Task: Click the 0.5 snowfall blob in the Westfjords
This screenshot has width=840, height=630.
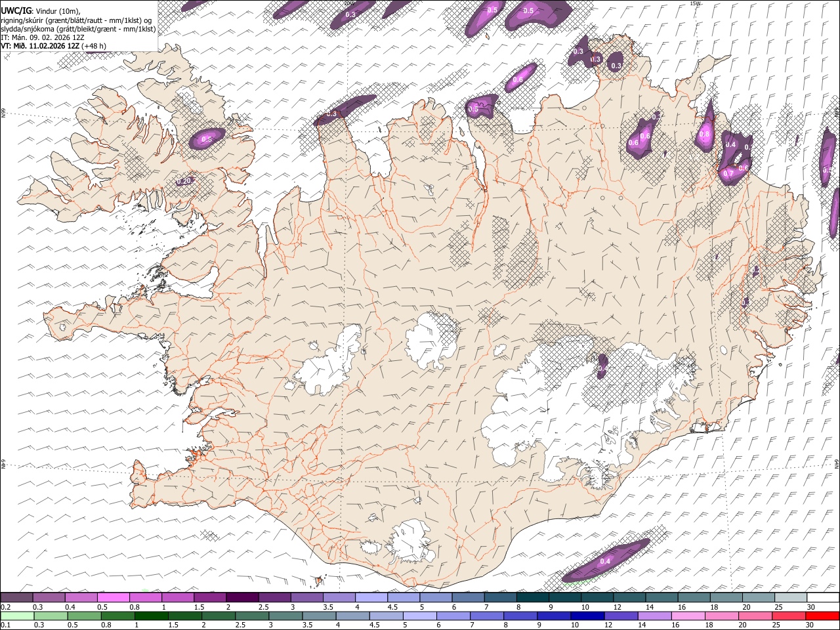Action: coord(207,138)
